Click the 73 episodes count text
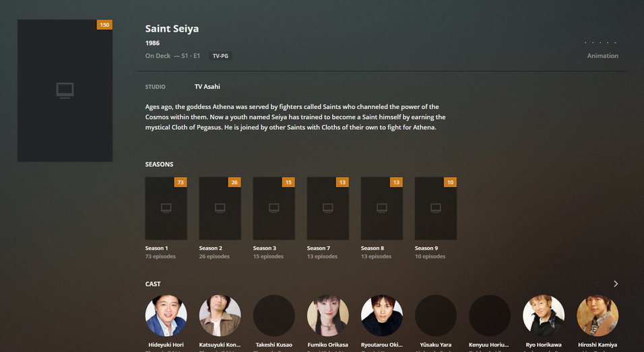Viewport: 644px width, 352px height. pyautogui.click(x=160, y=256)
